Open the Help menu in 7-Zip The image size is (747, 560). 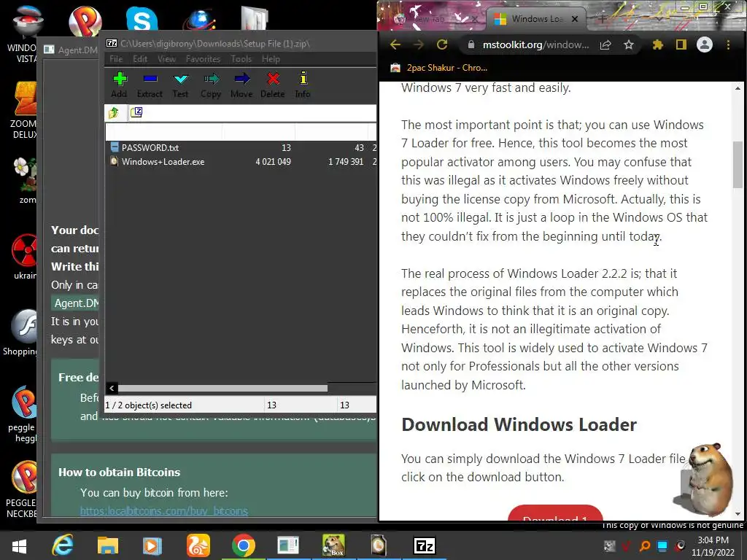271,59
